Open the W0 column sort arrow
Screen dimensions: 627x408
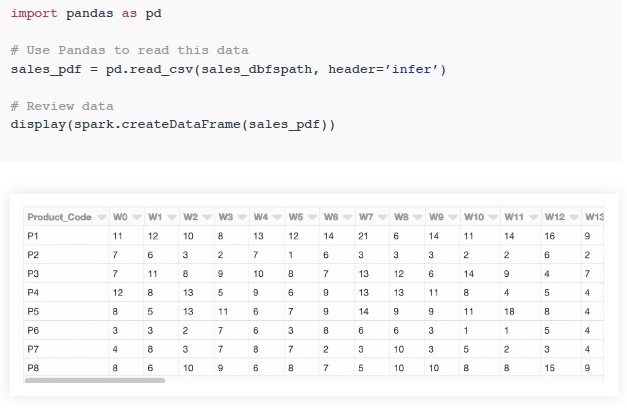[x=137, y=217]
